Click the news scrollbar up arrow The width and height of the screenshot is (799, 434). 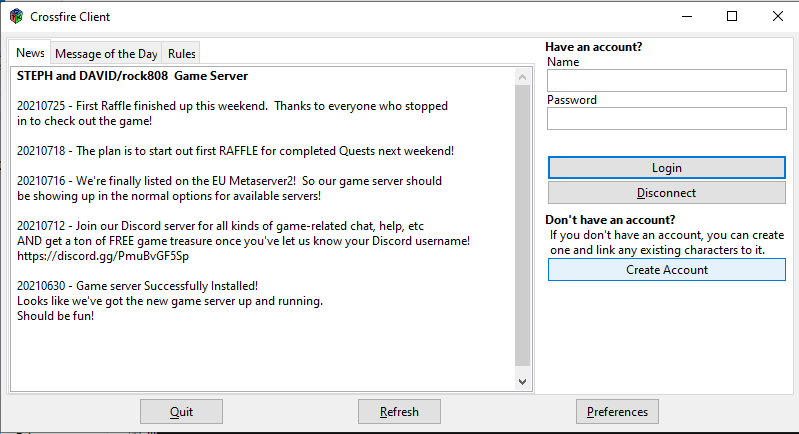click(523, 76)
